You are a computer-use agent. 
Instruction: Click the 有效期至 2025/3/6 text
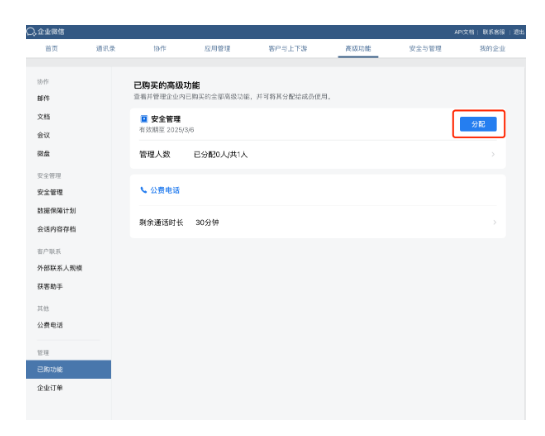tap(166, 130)
